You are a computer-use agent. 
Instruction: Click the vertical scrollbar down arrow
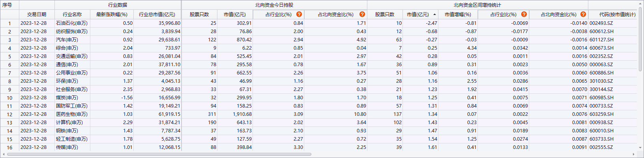(640, 148)
